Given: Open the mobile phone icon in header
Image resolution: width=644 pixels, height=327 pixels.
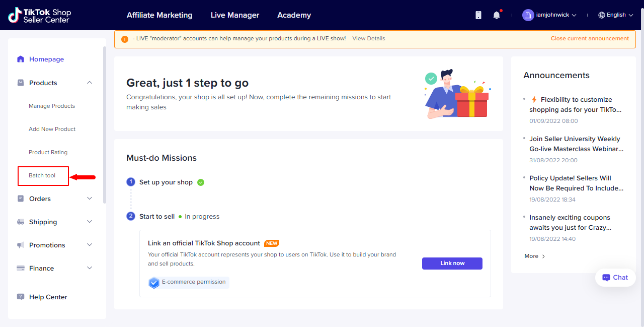Looking at the screenshot, I should 478,15.
